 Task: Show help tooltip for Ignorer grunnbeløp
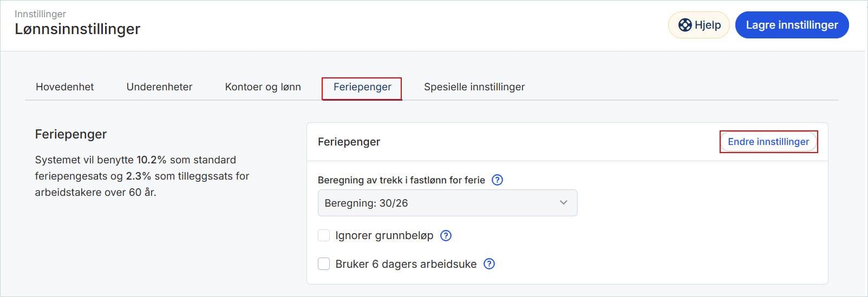(x=446, y=235)
